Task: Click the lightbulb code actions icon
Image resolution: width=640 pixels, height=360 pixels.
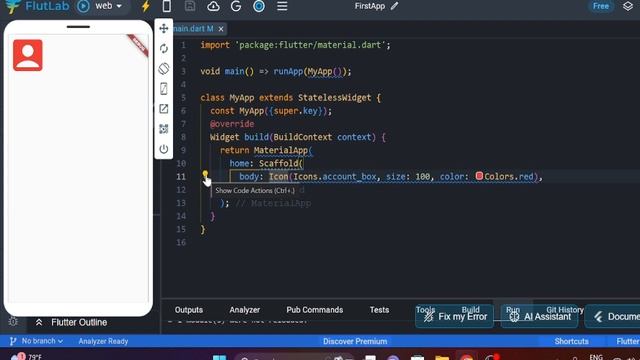Action: pyautogui.click(x=205, y=175)
